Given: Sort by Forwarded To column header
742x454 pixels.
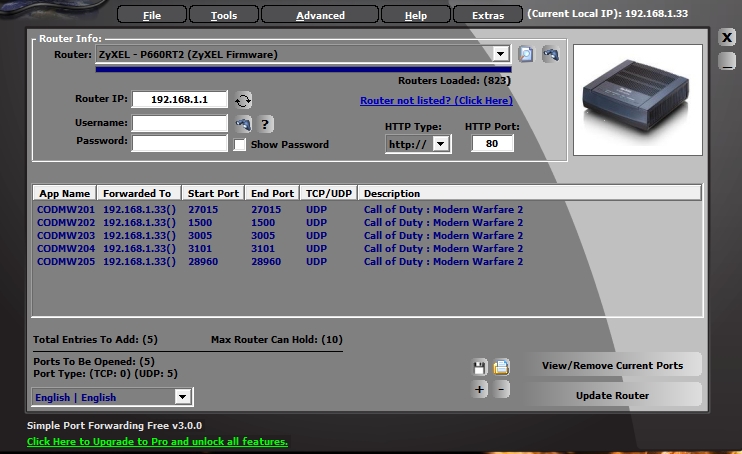Looking at the screenshot, I should pyautogui.click(x=139, y=193).
